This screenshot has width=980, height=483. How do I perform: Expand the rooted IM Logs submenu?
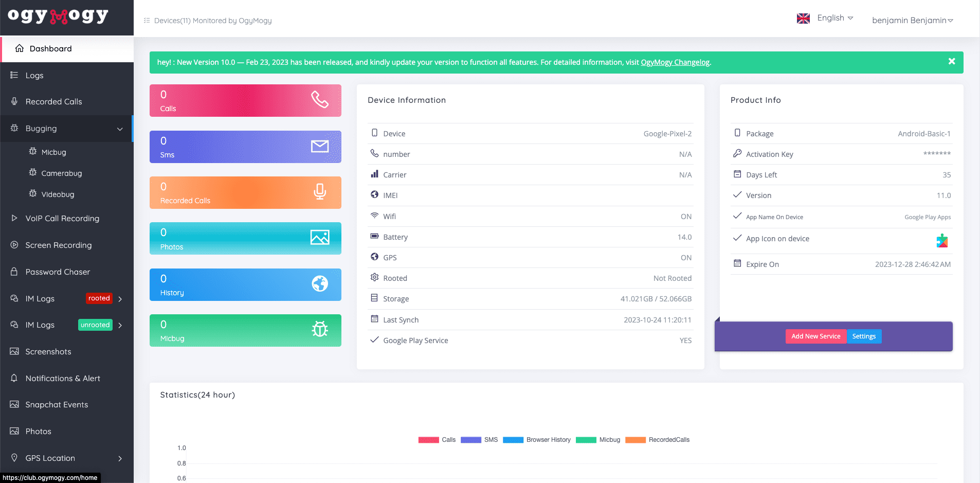pyautogui.click(x=120, y=299)
